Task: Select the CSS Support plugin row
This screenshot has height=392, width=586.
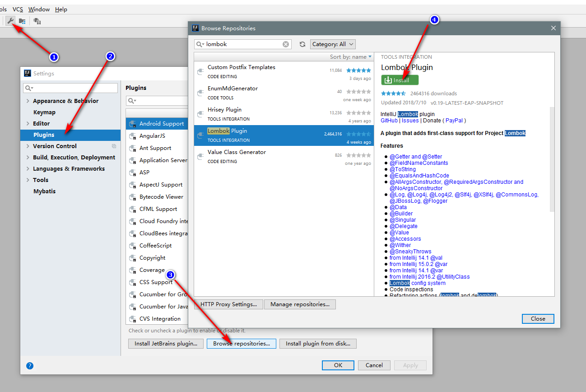Action: click(x=157, y=282)
